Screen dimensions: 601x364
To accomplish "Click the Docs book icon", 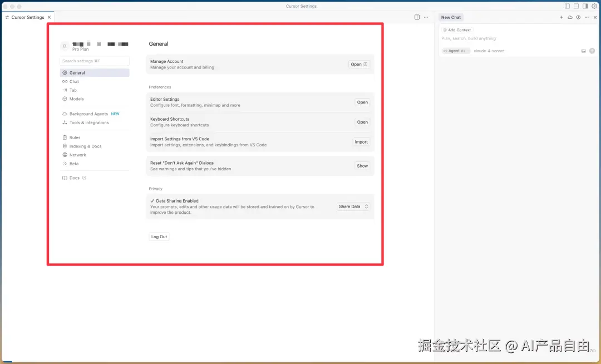I will pyautogui.click(x=65, y=178).
